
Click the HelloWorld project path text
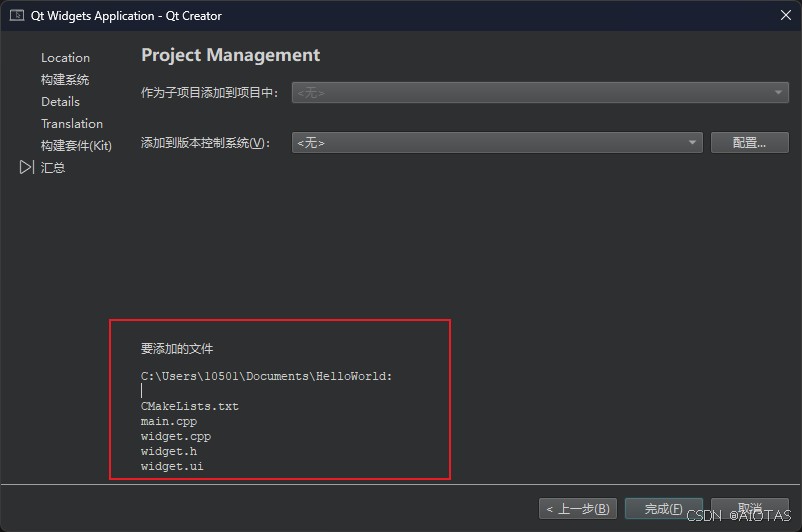coord(267,377)
